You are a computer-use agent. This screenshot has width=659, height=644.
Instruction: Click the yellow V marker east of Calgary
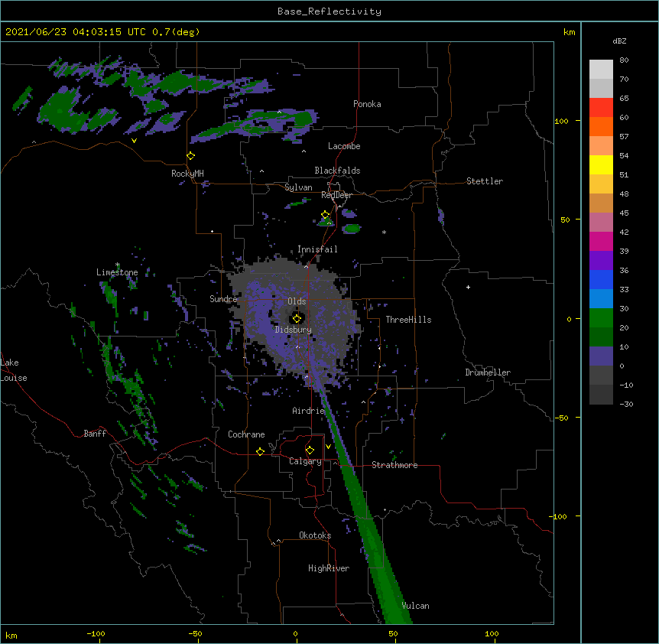328,447
